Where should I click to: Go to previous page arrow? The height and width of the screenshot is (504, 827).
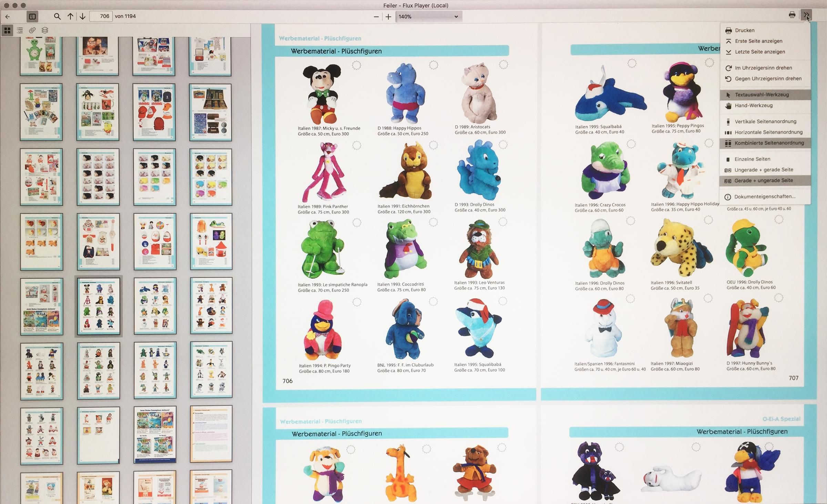pyautogui.click(x=70, y=16)
